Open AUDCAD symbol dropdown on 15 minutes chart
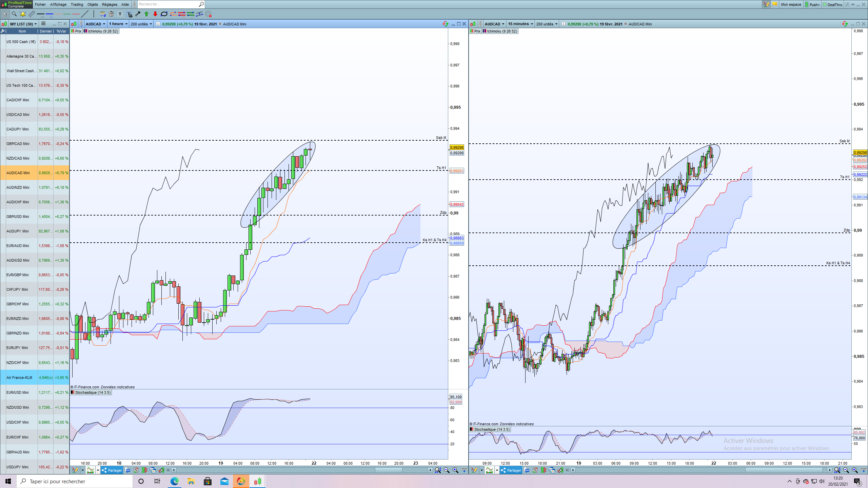 pos(495,24)
